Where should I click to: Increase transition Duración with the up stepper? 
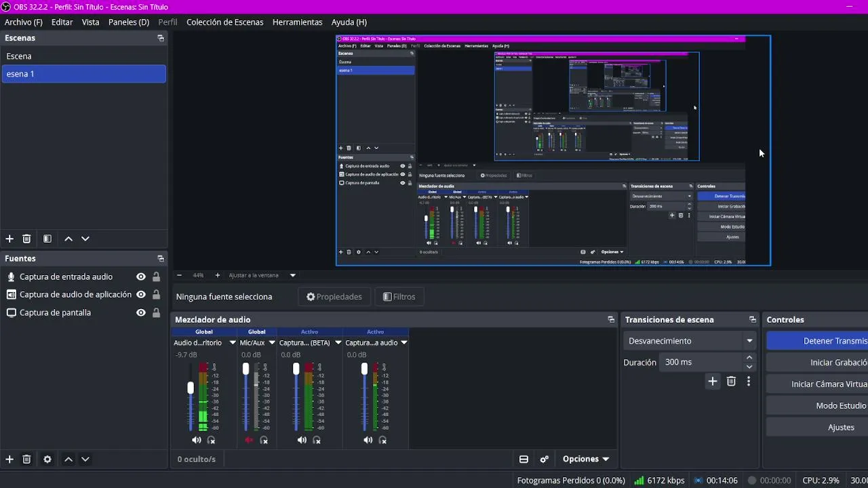[749, 358]
